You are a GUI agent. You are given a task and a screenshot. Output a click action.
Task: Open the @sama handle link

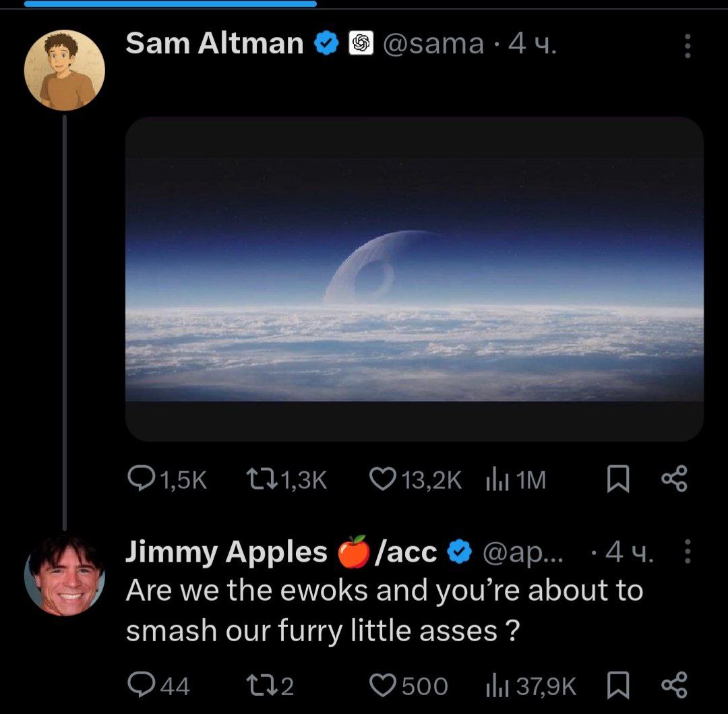coord(433,44)
